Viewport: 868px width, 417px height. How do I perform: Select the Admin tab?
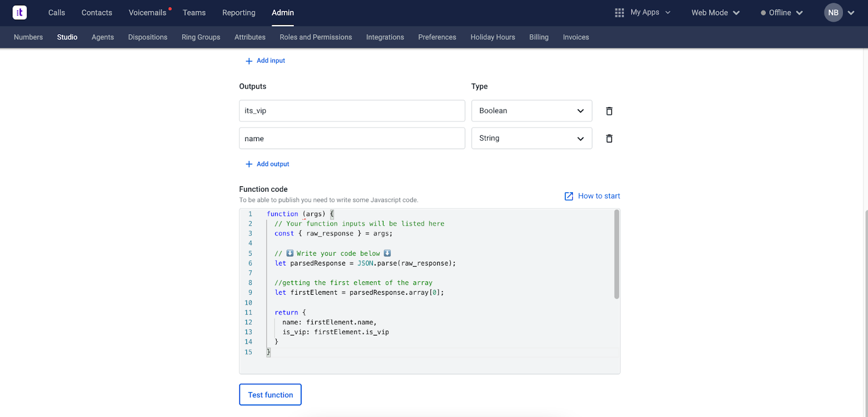(283, 12)
